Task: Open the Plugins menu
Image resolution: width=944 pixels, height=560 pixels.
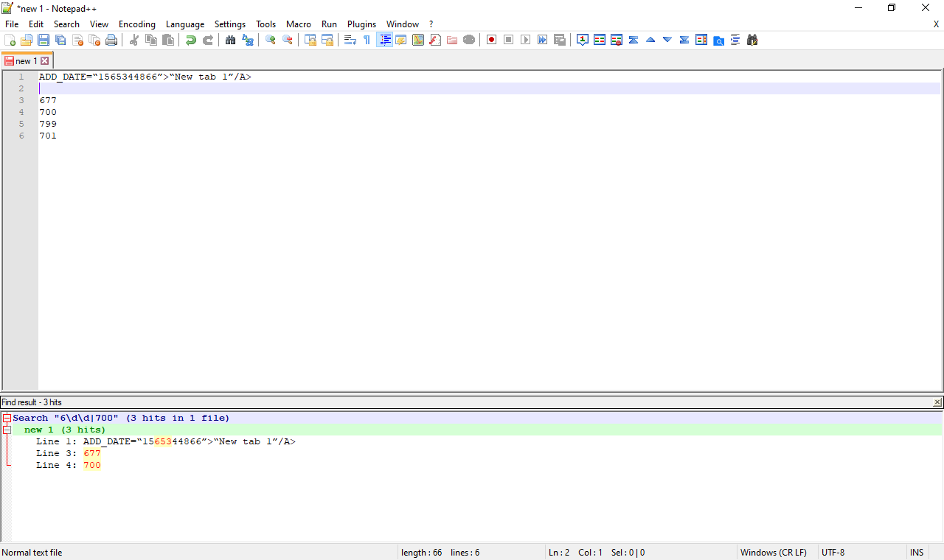Action: point(362,24)
